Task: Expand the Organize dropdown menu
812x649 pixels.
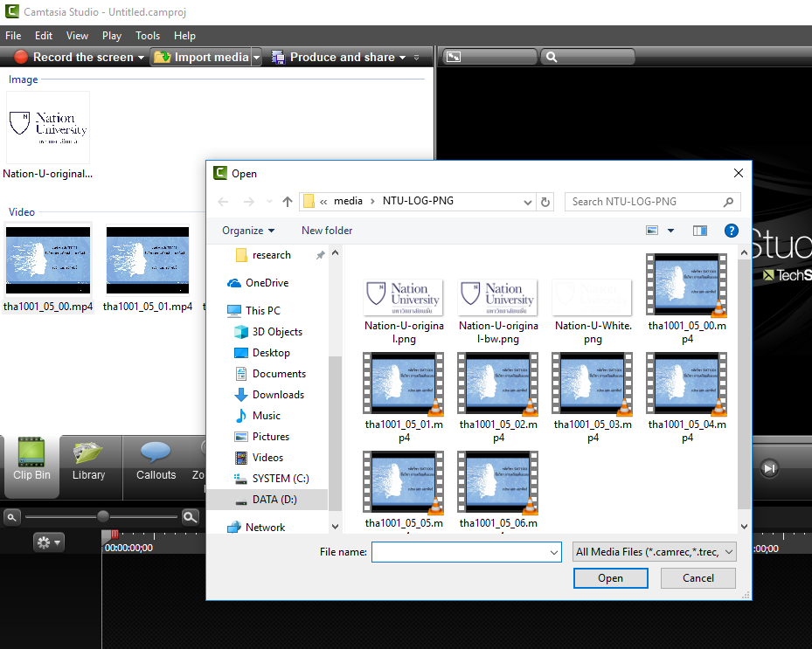Action: pyautogui.click(x=248, y=231)
